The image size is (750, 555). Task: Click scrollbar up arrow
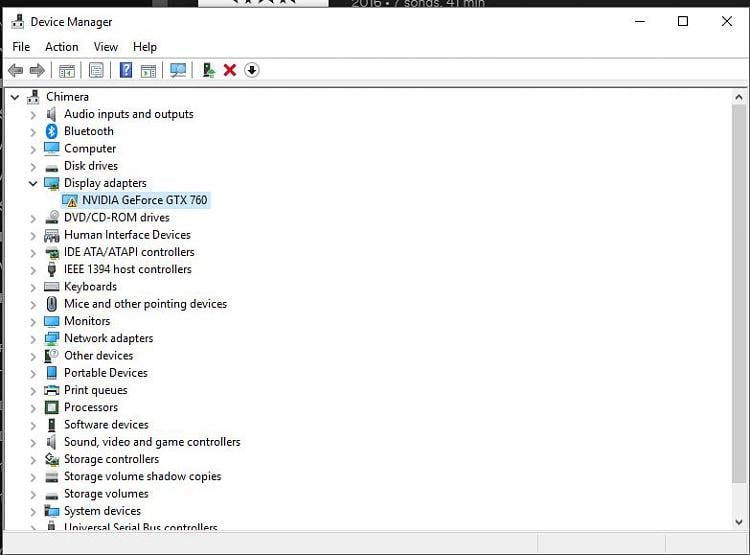[x=739, y=97]
